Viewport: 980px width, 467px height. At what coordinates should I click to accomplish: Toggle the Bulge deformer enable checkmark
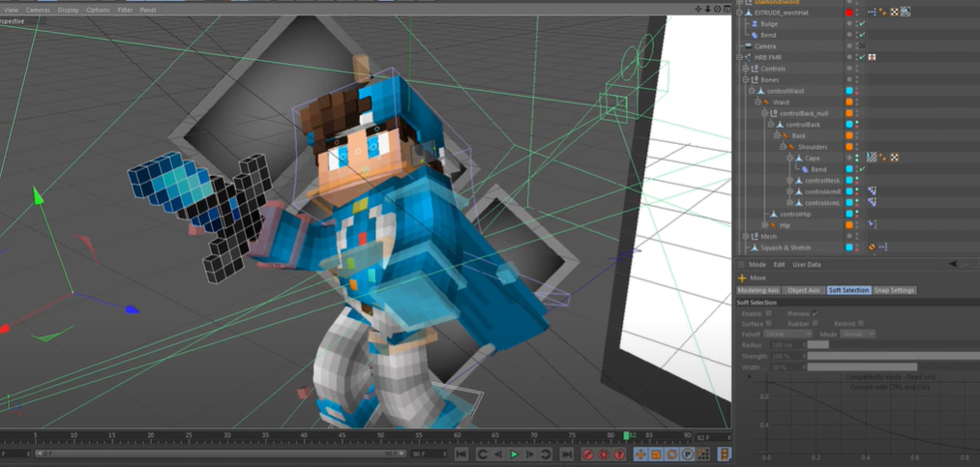coord(862,24)
